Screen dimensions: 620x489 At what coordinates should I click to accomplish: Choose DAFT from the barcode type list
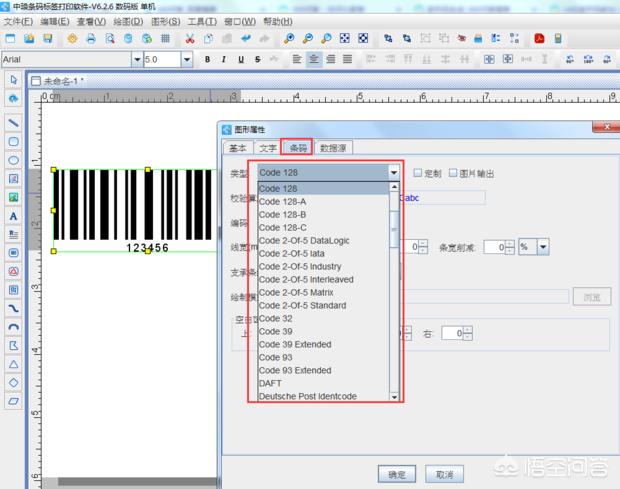point(323,383)
